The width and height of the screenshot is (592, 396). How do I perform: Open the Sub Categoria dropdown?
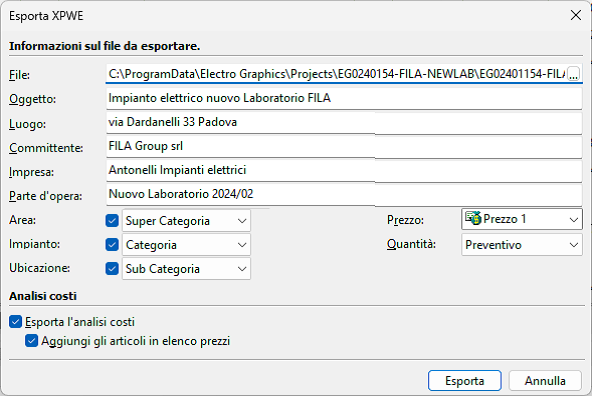tap(186, 269)
